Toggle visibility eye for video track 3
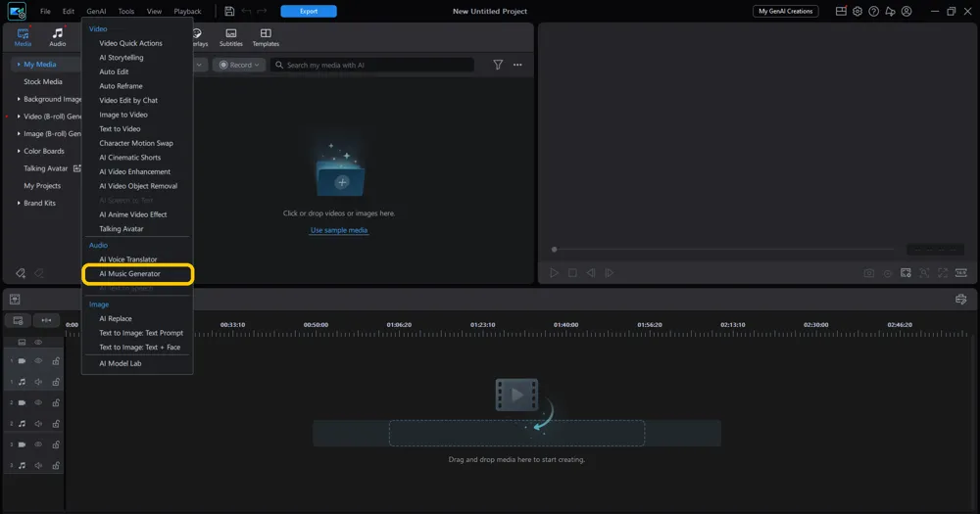Image resolution: width=980 pixels, height=514 pixels. click(38, 444)
